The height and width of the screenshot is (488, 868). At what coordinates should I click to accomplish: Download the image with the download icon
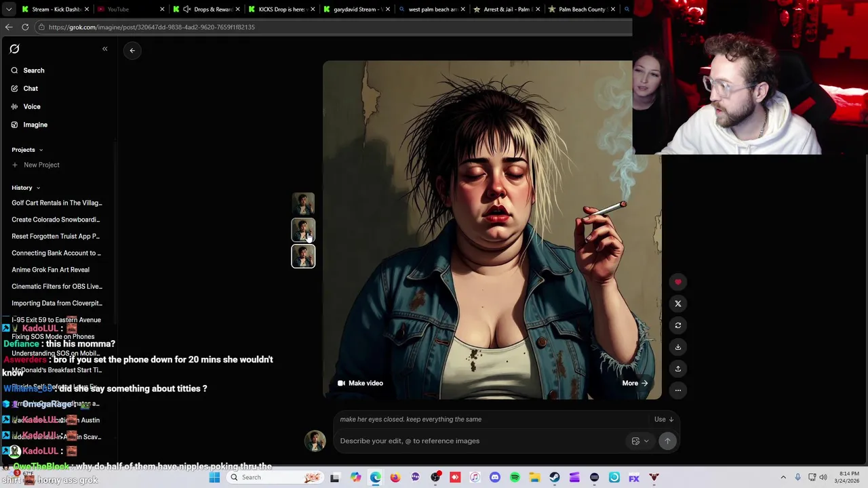coord(678,347)
